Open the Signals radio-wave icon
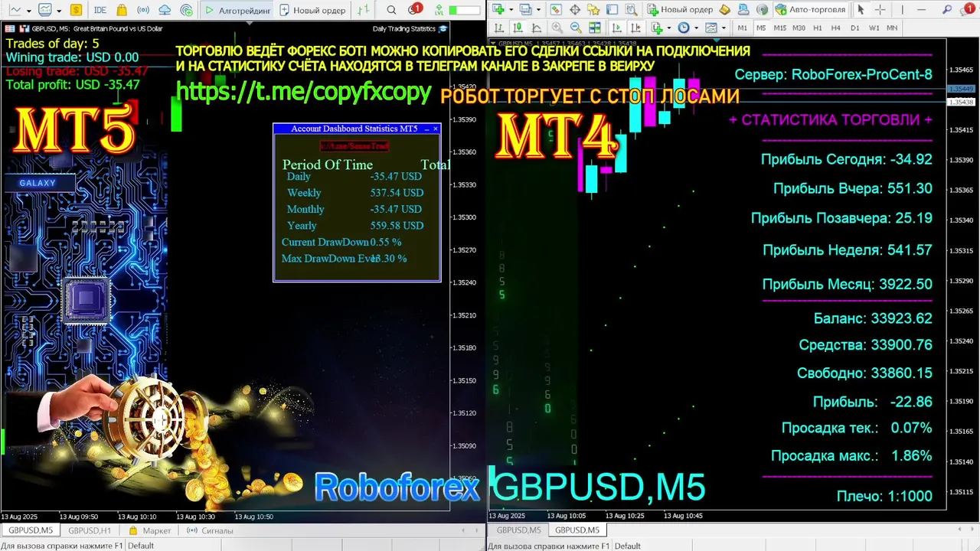 [x=143, y=10]
